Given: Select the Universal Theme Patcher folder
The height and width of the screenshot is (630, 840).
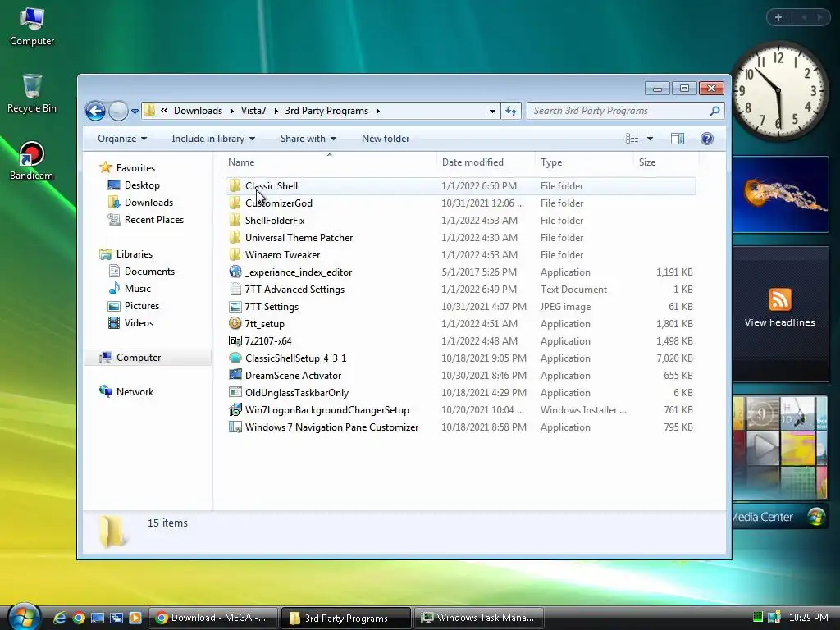Looking at the screenshot, I should pos(461,237).
